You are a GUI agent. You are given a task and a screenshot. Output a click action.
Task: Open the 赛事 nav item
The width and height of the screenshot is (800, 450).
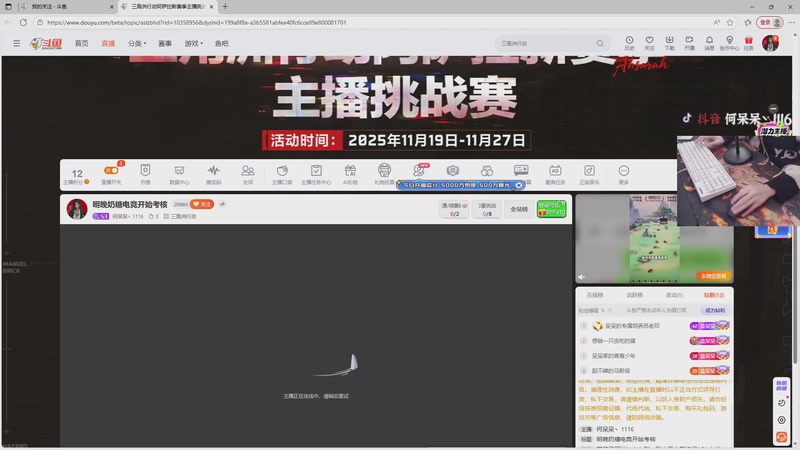[x=165, y=43]
